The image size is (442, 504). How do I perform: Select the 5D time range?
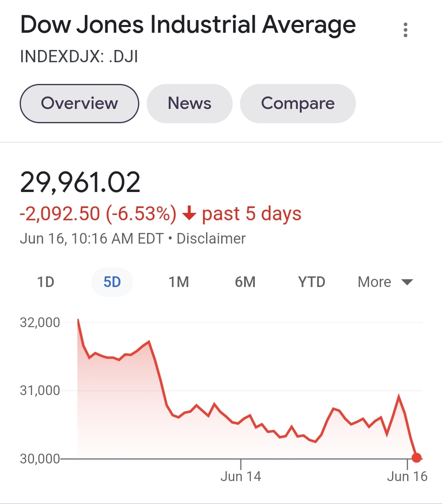coord(112,282)
